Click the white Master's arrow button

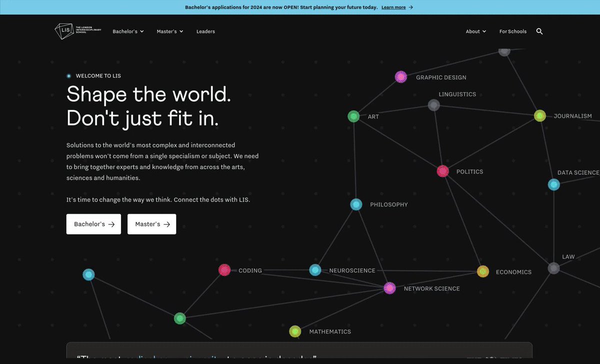pyautogui.click(x=151, y=224)
